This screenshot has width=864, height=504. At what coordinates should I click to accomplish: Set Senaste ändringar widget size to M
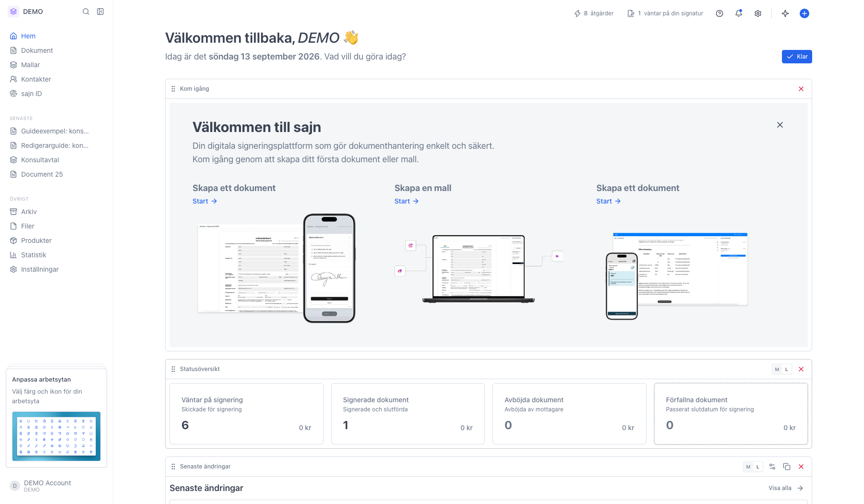pos(748,467)
